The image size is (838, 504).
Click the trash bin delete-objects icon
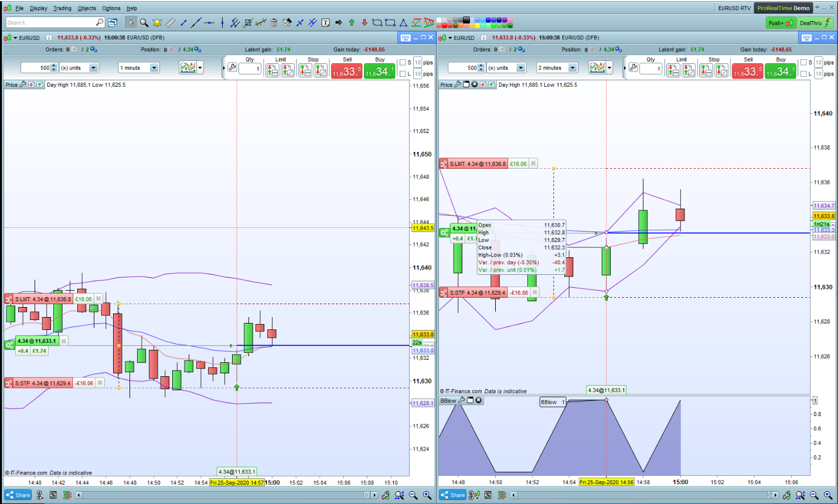(x=274, y=23)
